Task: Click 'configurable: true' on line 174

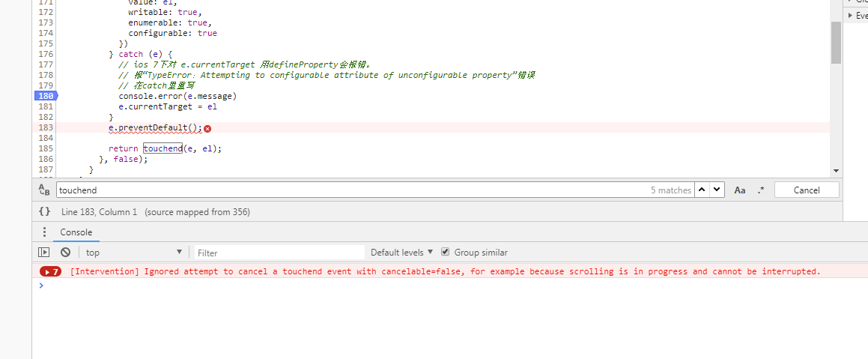Action: coord(173,33)
